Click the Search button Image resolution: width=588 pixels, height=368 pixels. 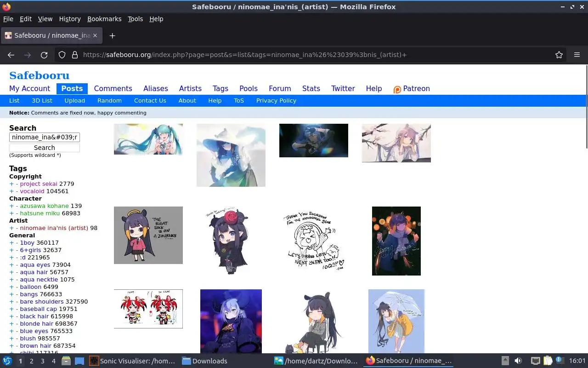coord(45,148)
